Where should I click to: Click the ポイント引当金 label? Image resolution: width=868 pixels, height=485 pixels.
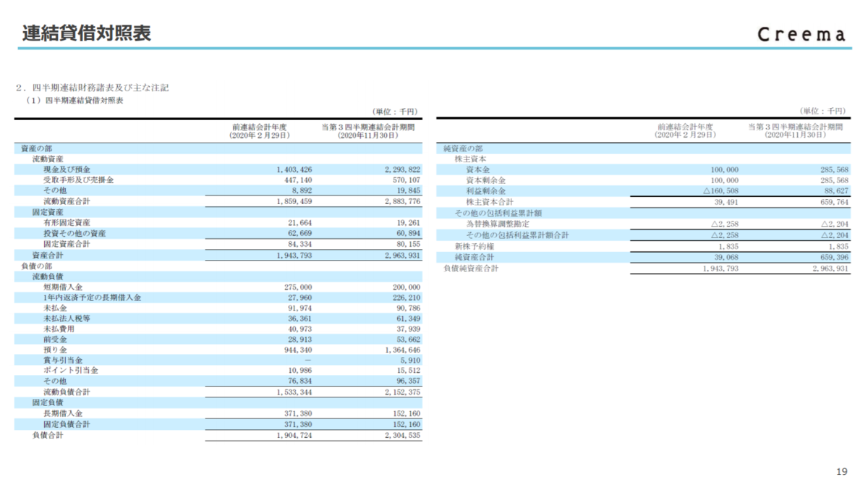[x=70, y=371]
